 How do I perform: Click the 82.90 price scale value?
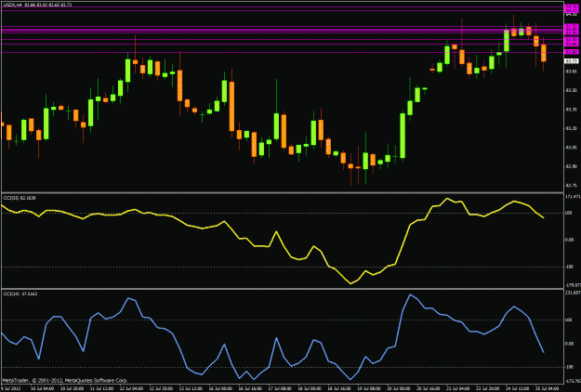coord(571,166)
